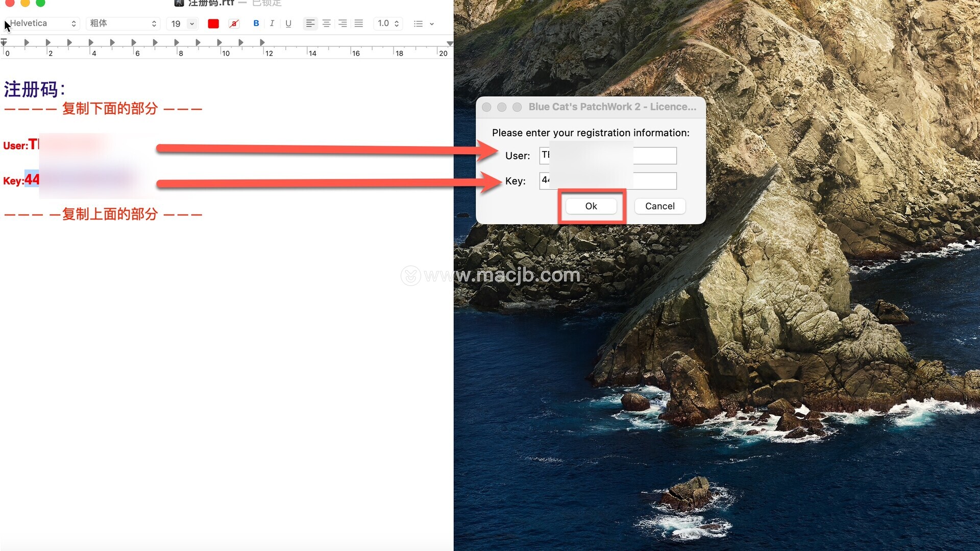Open the line spacing 1.0 dropdown

point(388,23)
